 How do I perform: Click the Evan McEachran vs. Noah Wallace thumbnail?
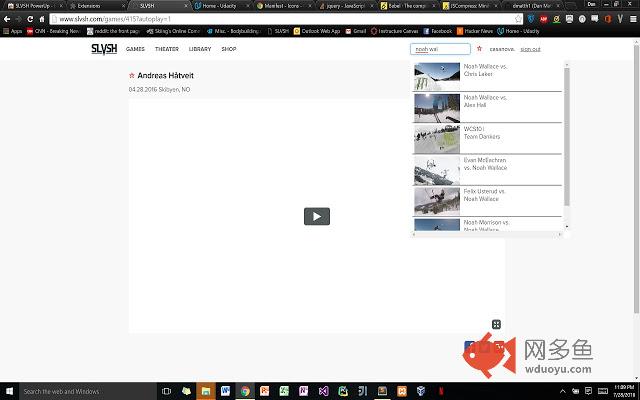[x=437, y=171]
